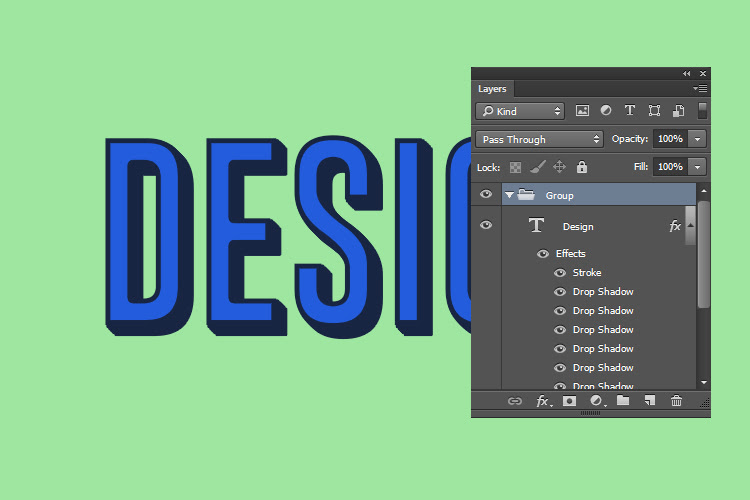Filter layers by shape layers
This screenshot has width=750, height=500.
654,111
